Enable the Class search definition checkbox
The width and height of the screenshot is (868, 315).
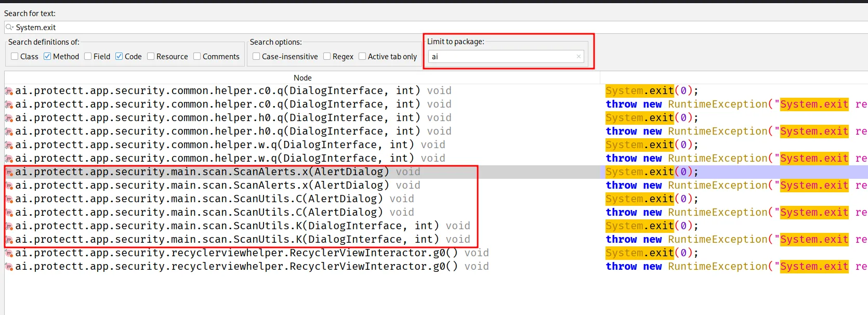click(15, 56)
